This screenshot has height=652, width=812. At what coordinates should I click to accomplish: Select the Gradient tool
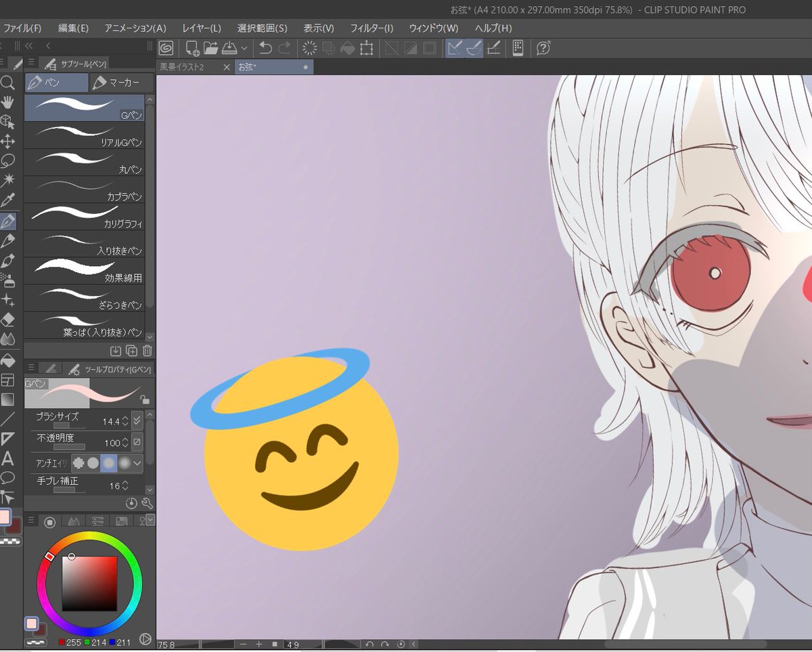pyautogui.click(x=7, y=399)
